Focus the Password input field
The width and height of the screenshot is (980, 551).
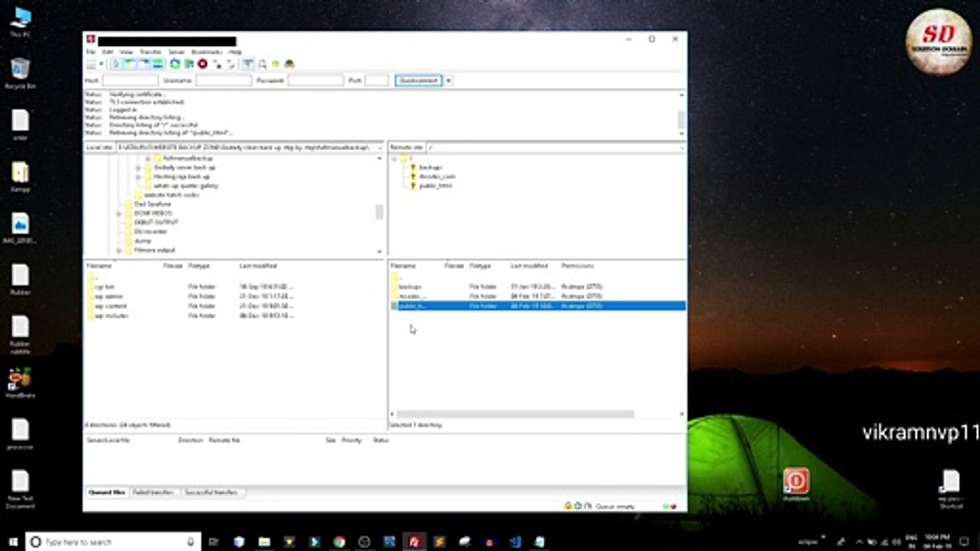click(x=315, y=80)
